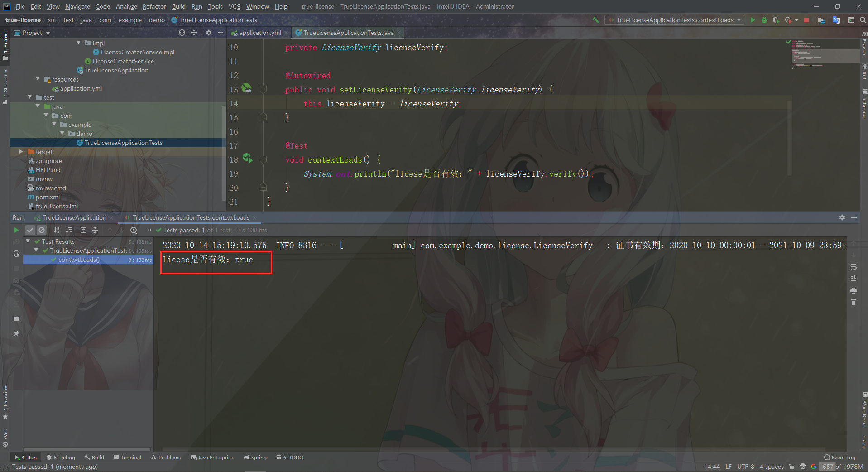Open the Refactor menu
This screenshot has height=472, width=868.
tap(154, 6)
